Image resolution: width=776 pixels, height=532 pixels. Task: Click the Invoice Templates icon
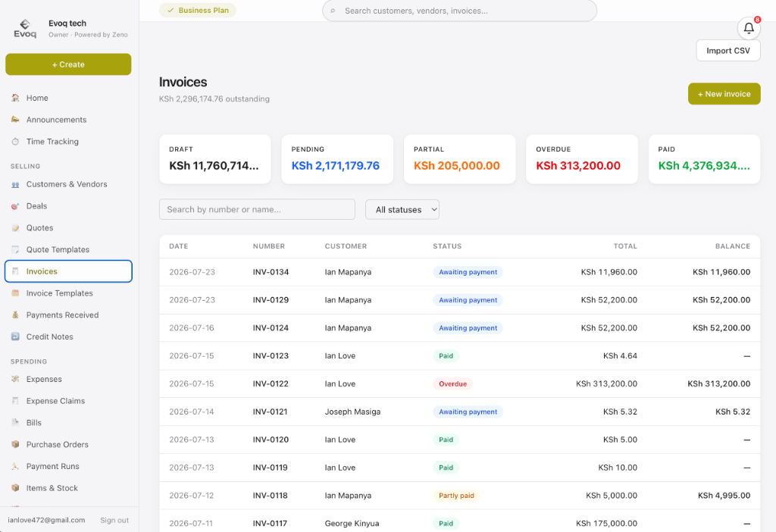tap(15, 293)
